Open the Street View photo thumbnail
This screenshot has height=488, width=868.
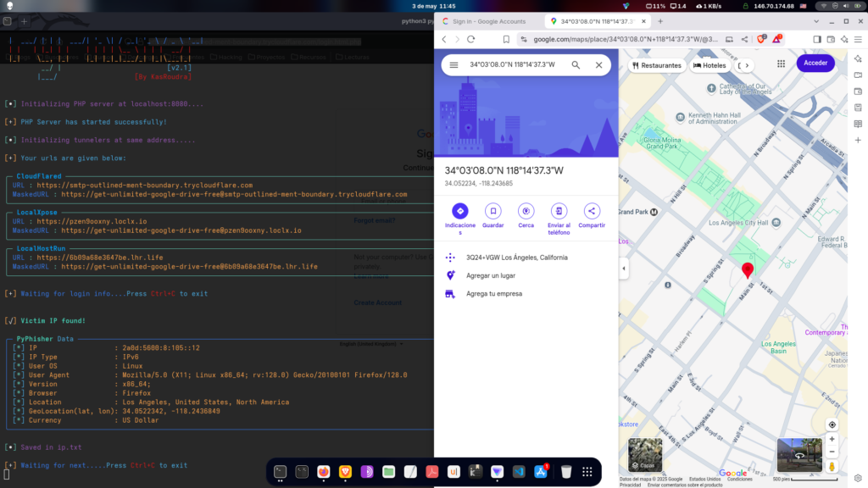pos(799,455)
